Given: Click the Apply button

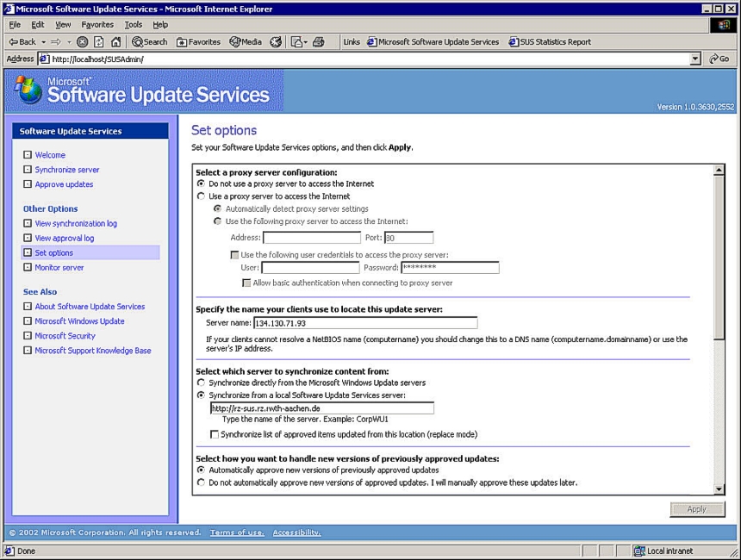Looking at the screenshot, I should [x=697, y=509].
